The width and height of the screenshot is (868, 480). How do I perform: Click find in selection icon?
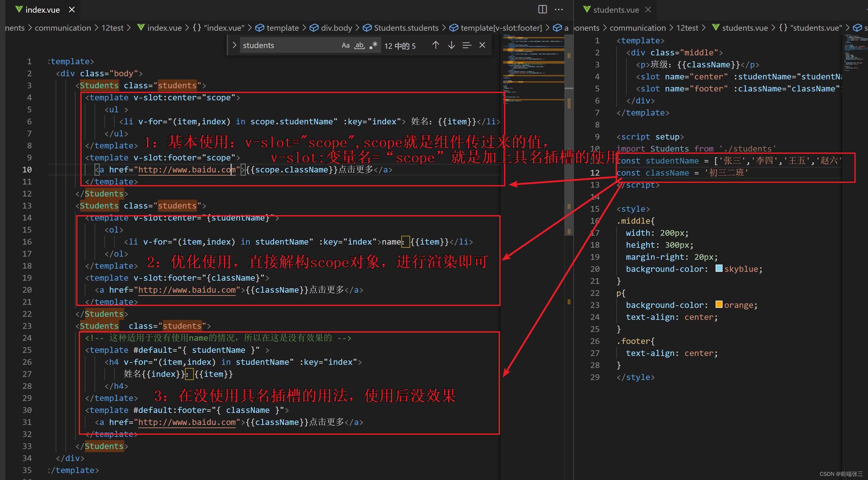tap(467, 45)
